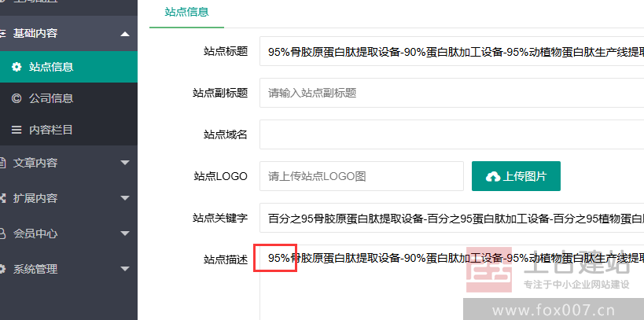Screen dimensions: 644x320
Task: Click the copyright icon beside 公司信息
Action: [17, 98]
